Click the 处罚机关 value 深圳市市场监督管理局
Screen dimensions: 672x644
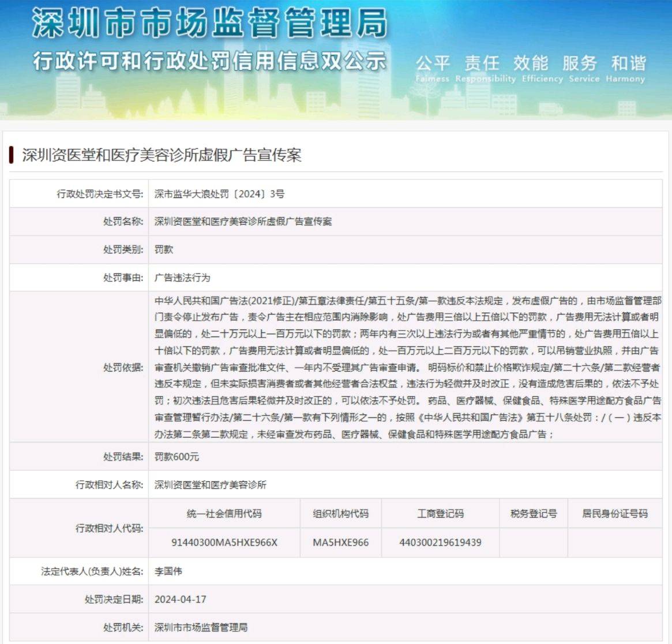[x=201, y=627]
